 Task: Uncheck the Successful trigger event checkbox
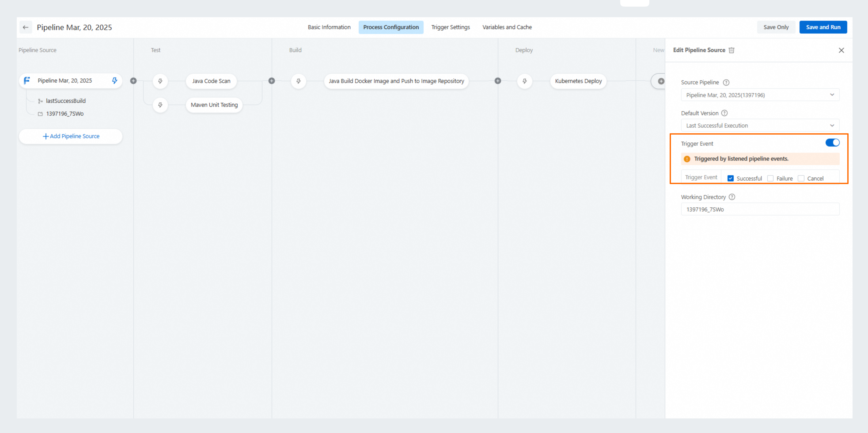point(731,179)
